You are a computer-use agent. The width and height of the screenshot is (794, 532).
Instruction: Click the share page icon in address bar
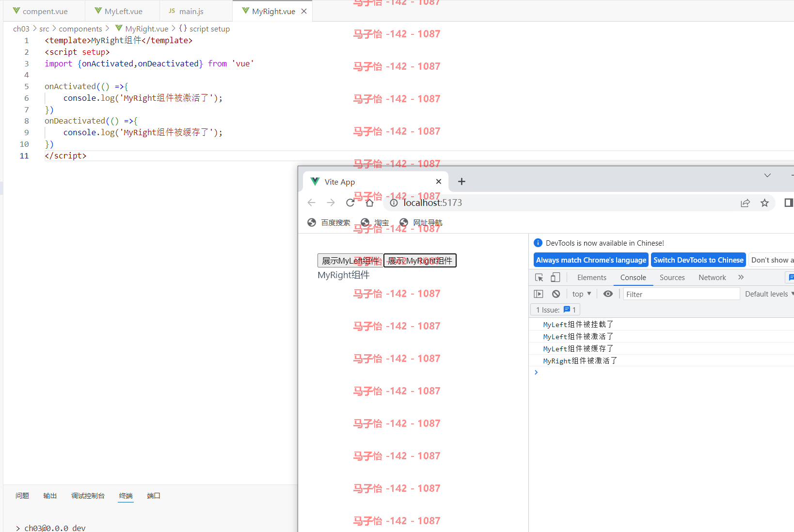[x=746, y=203]
